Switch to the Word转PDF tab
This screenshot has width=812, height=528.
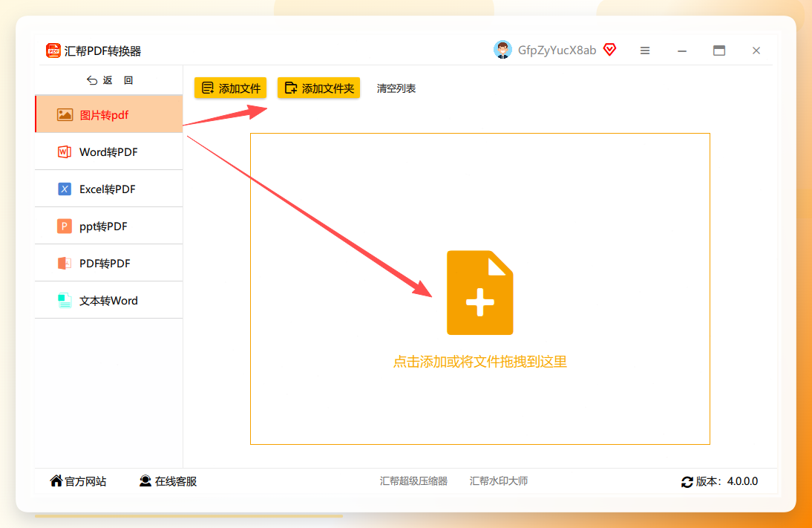coord(109,151)
